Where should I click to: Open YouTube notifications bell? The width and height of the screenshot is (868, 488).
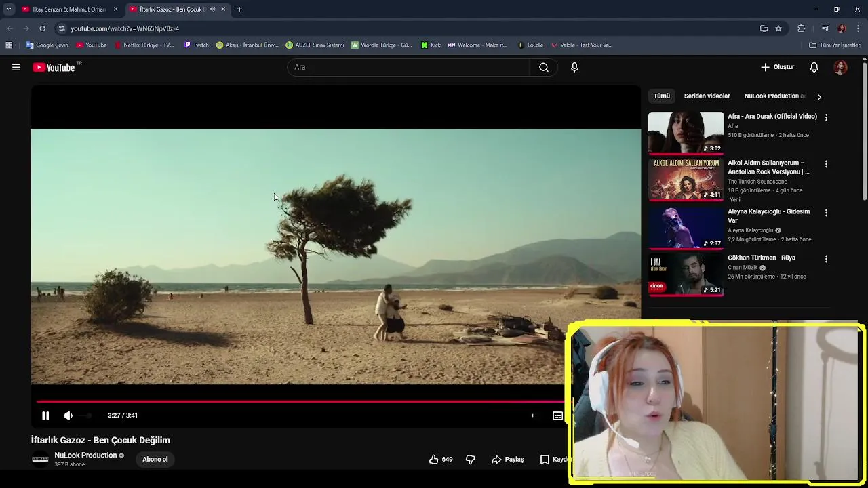(x=814, y=67)
